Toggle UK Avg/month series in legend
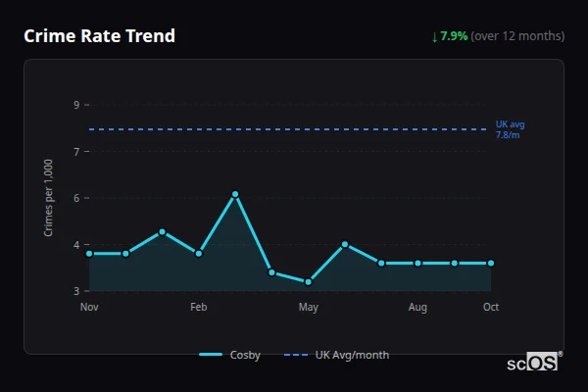588x392 pixels. 336,355
